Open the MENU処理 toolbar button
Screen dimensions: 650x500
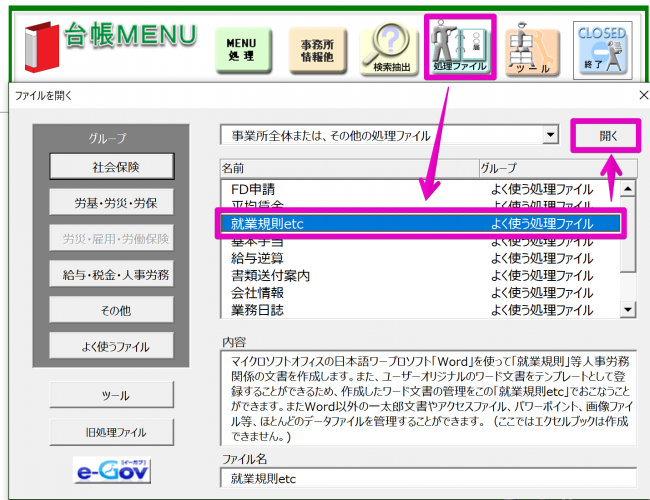241,49
